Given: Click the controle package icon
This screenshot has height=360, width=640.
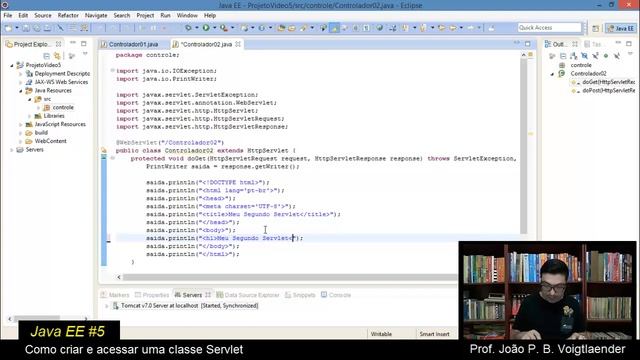Looking at the screenshot, I should pos(47,107).
